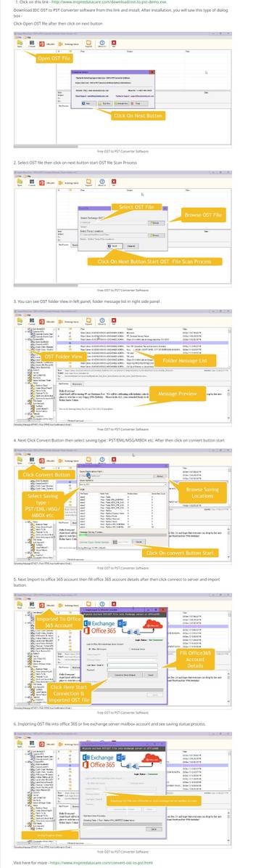Click the Save Destination Path input field
261x868 pixels.
[115, 476]
